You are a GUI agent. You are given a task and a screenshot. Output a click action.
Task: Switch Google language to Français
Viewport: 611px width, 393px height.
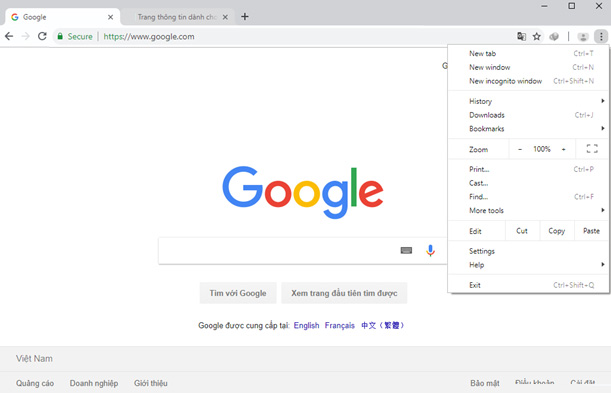click(340, 325)
